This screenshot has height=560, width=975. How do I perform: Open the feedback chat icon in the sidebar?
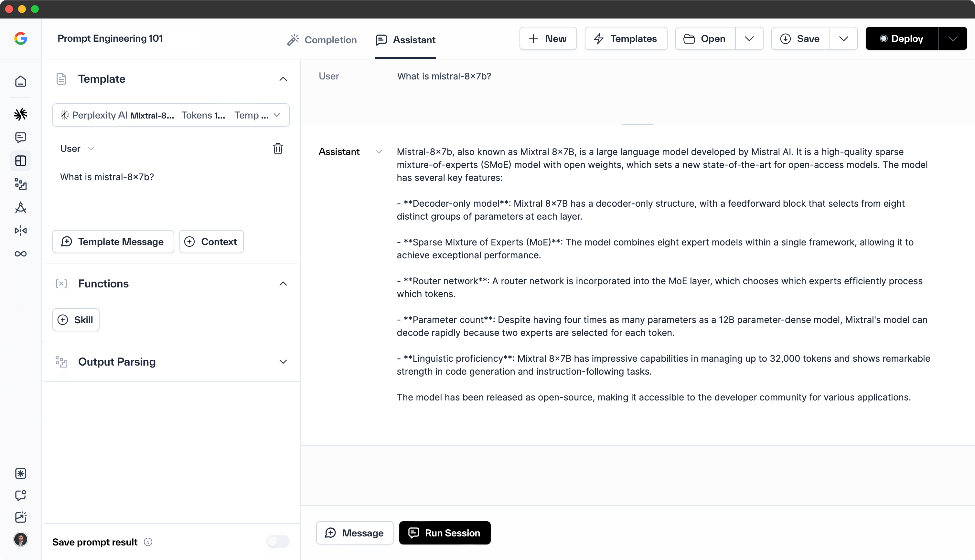(x=21, y=496)
